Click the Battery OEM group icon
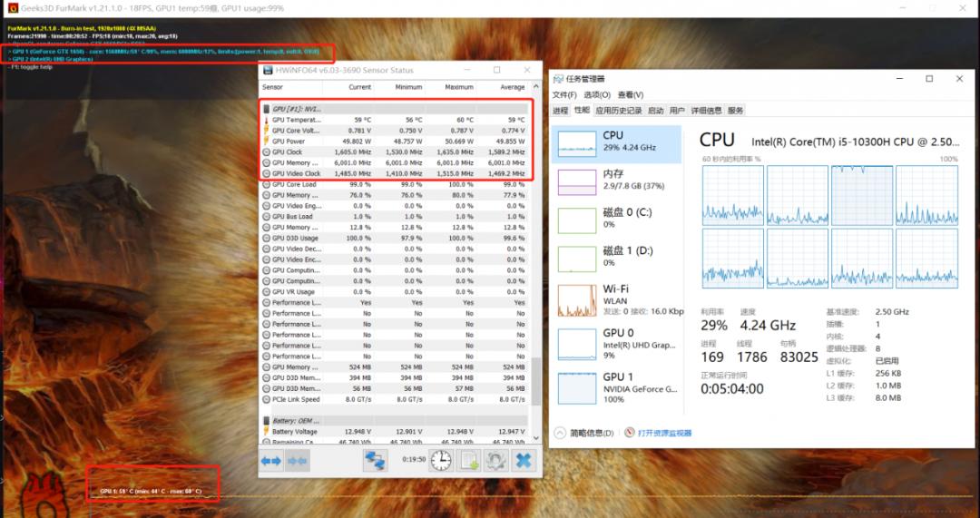 coord(267,421)
